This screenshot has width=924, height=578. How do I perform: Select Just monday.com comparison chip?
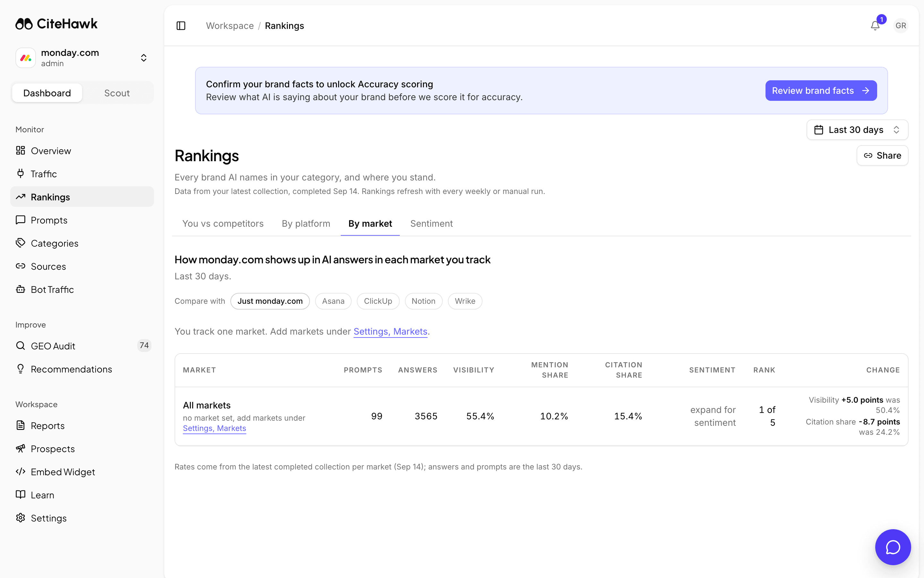coord(270,301)
